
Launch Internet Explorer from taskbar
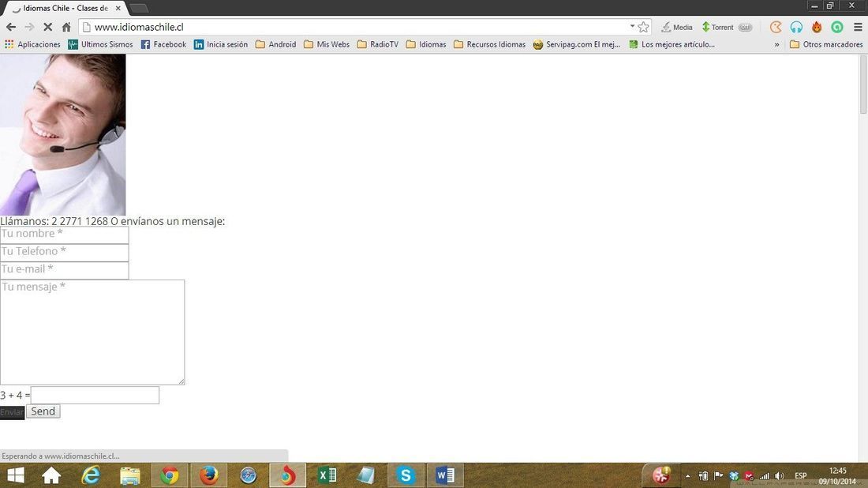(91, 475)
